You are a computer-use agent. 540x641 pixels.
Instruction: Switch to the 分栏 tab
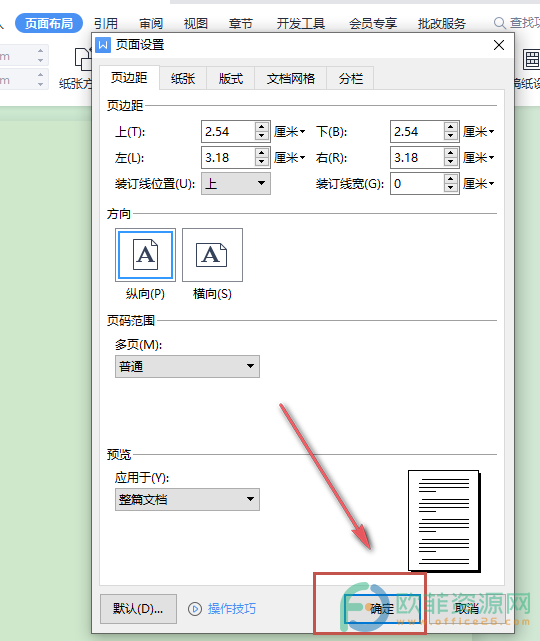tap(350, 78)
